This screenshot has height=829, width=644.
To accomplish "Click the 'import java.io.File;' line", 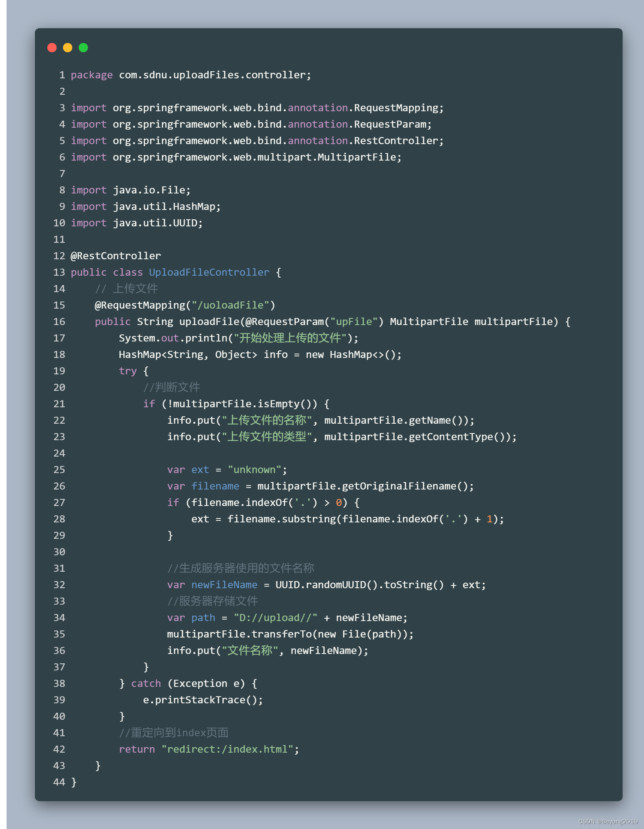I will coord(131,190).
